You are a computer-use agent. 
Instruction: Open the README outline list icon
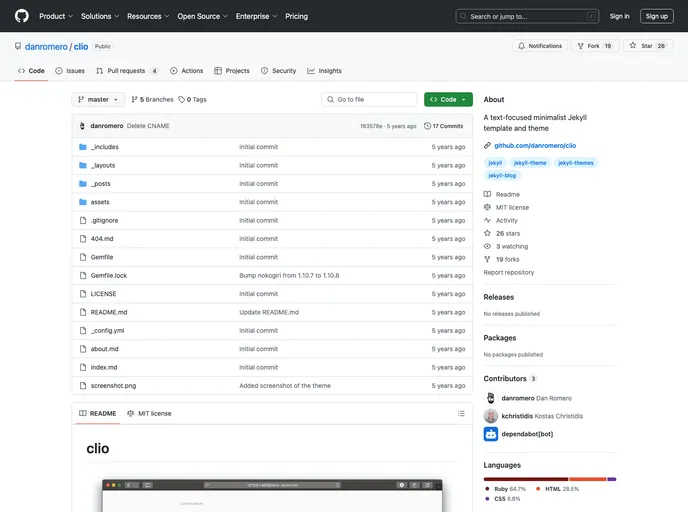pyautogui.click(x=461, y=413)
